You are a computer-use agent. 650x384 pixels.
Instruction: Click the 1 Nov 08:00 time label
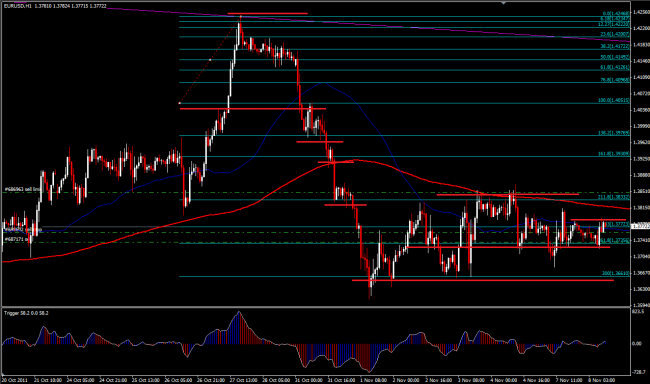[374, 380]
